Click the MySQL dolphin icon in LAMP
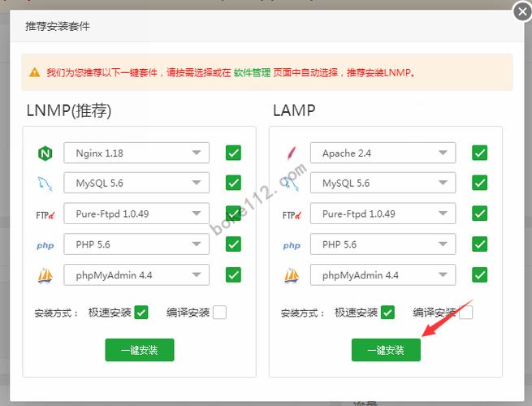 [x=292, y=184]
